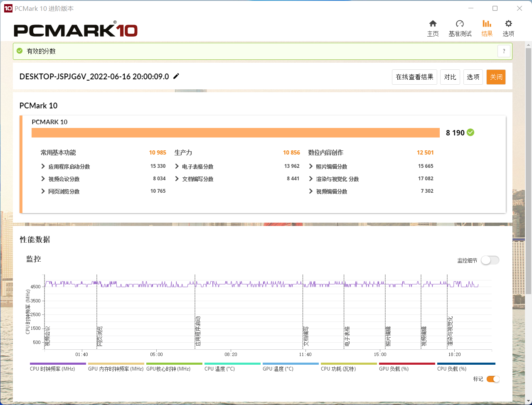The image size is (532, 405).
Task: Click the green check next to 8 190
Action: click(470, 133)
